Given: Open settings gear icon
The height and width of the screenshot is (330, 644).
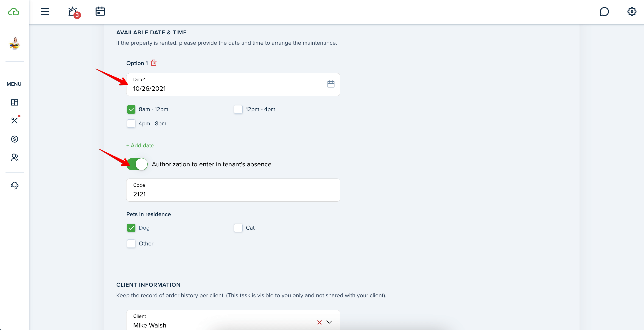Looking at the screenshot, I should point(632,11).
